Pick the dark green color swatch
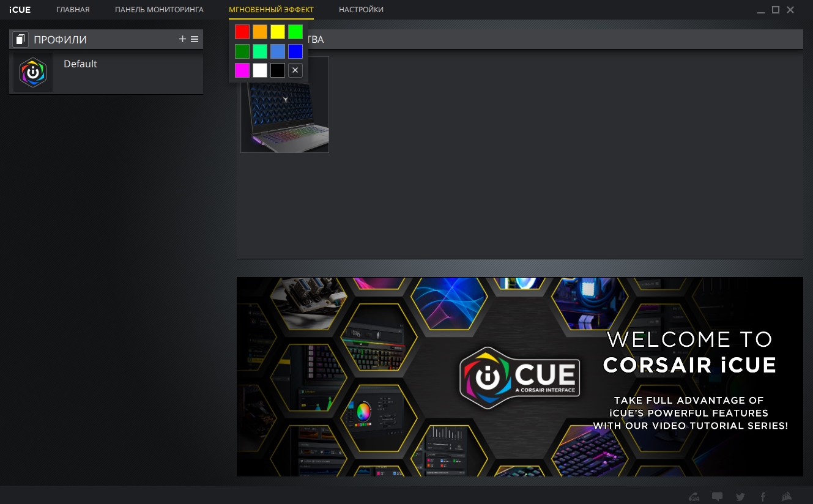The image size is (813, 504). point(242,51)
